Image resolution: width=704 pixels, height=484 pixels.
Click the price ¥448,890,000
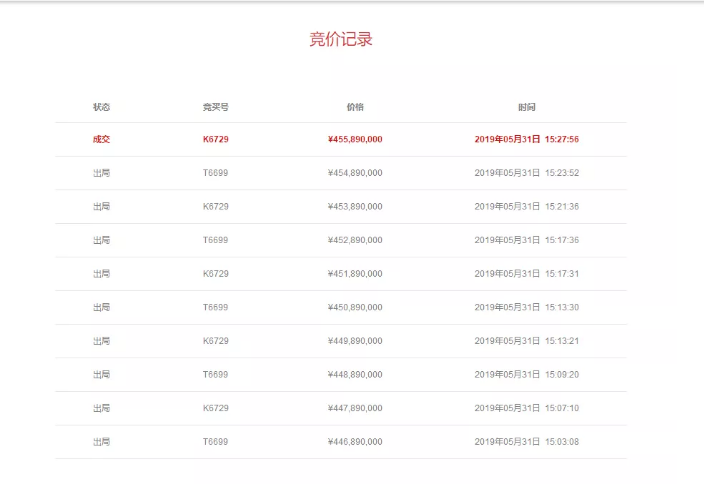tap(355, 374)
